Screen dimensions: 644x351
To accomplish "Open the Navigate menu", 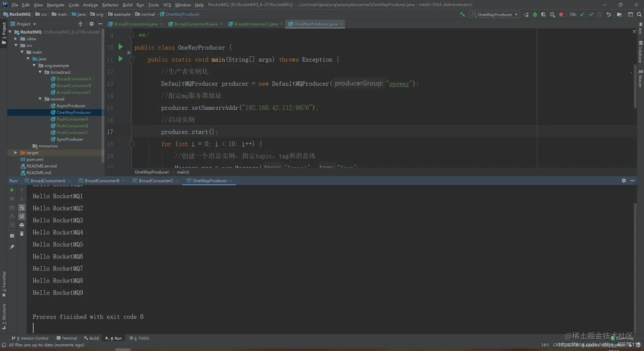I will (x=55, y=5).
